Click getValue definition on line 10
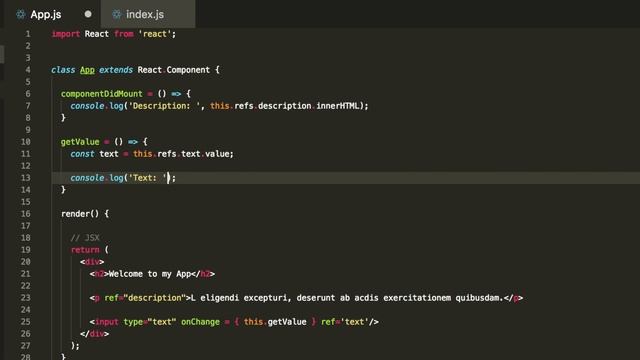 click(80, 142)
